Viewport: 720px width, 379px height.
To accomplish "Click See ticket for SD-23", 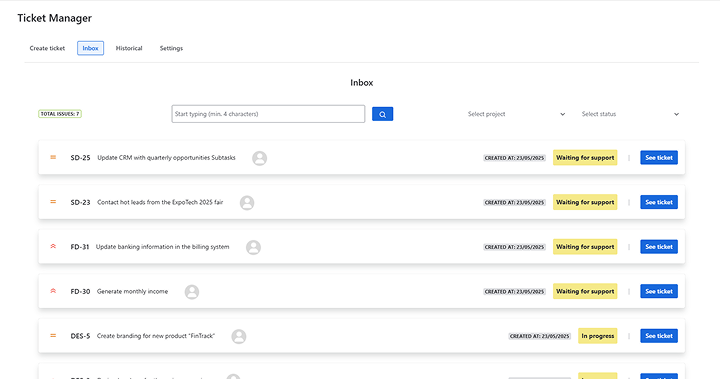I will coord(659,202).
